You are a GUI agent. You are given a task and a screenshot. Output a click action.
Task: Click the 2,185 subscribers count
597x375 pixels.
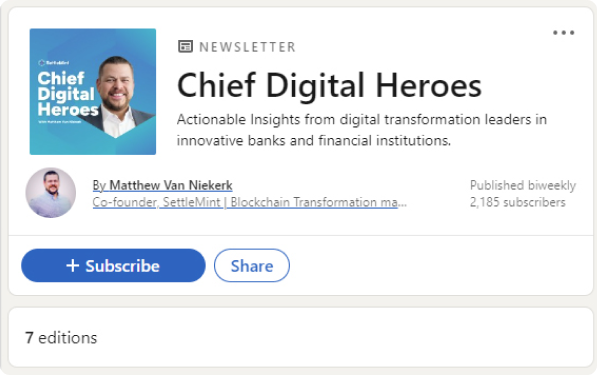pos(518,202)
